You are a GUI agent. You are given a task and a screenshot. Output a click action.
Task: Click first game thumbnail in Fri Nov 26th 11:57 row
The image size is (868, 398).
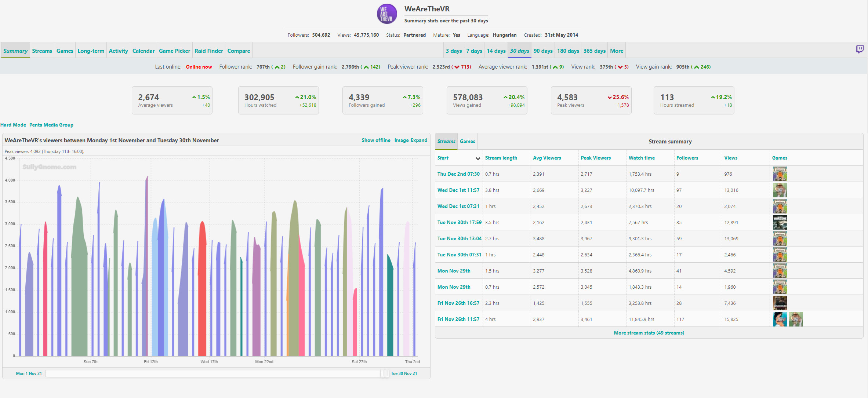(x=780, y=319)
